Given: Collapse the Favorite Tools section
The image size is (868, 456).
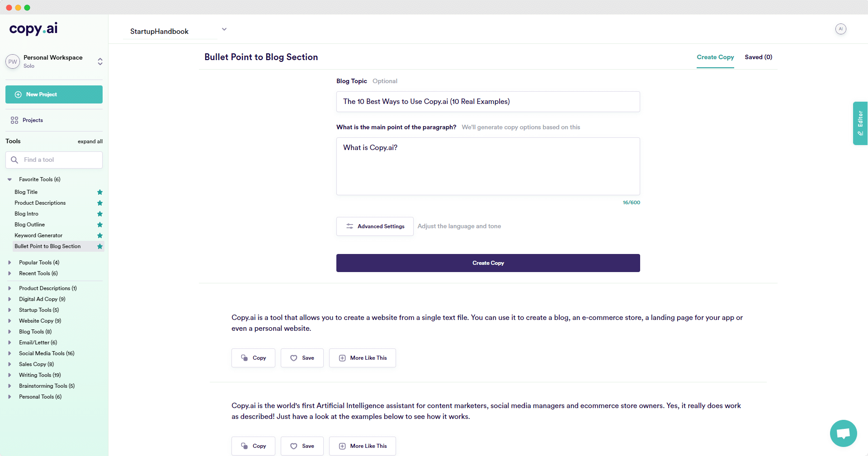Looking at the screenshot, I should [9, 179].
